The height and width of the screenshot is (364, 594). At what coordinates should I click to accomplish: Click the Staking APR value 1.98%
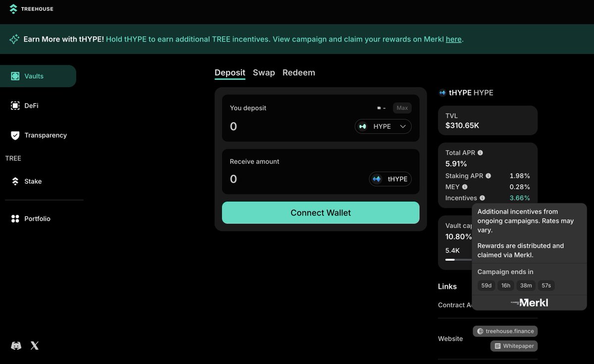coord(520,176)
